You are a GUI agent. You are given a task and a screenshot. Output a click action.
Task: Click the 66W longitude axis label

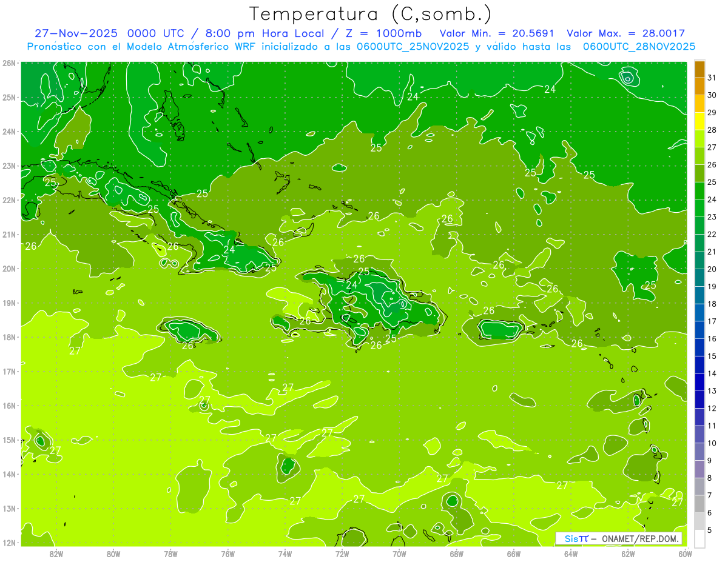[514, 554]
